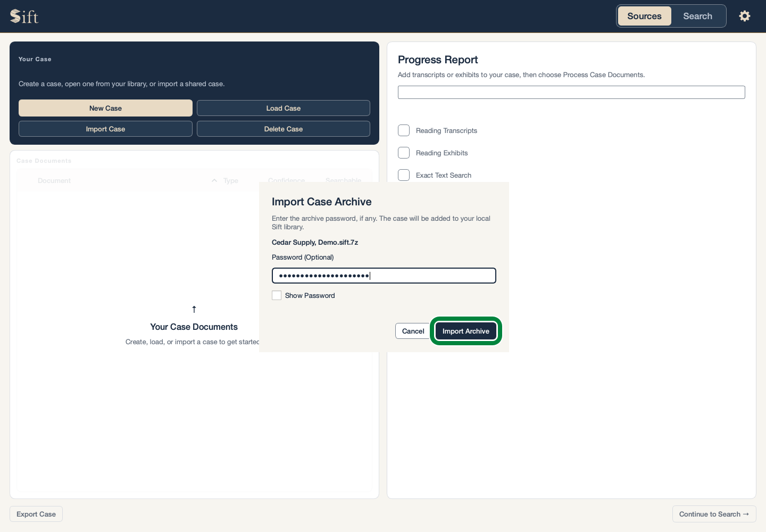Click the progress bar in Progress Report
The width and height of the screenshot is (766, 532).
[x=571, y=92]
